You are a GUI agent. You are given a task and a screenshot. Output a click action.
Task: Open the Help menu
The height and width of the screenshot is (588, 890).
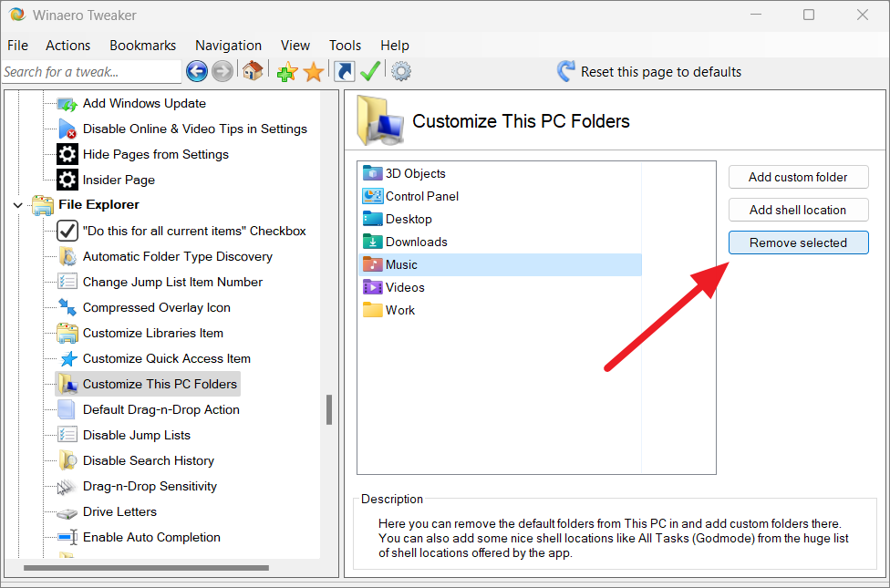click(395, 46)
